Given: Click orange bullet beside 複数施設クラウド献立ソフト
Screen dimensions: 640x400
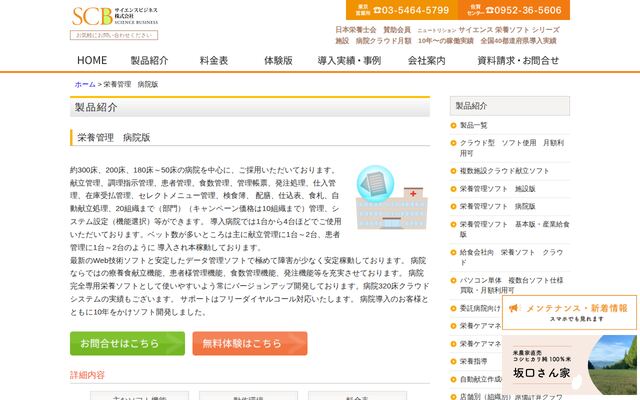Looking at the screenshot, I should [x=453, y=171].
